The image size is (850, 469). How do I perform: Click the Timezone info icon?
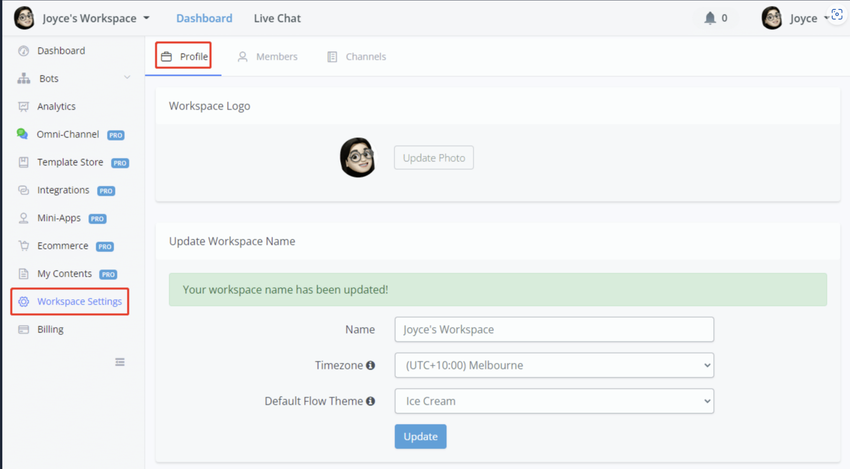point(371,366)
